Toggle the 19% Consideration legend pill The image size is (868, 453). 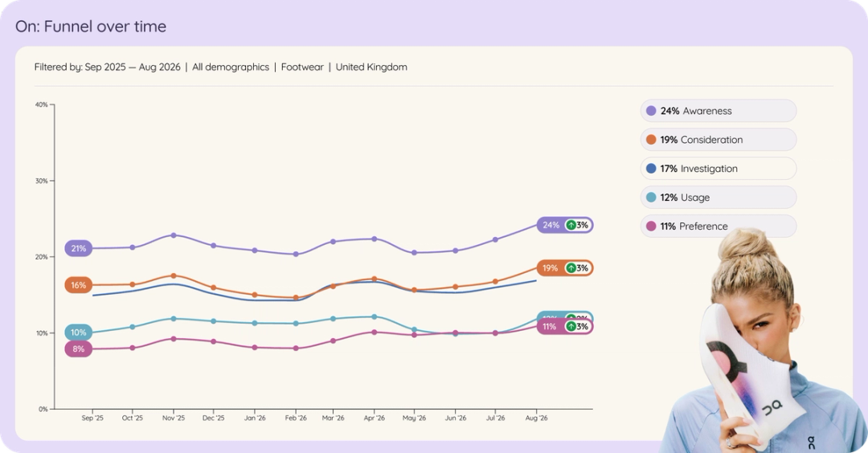718,140
